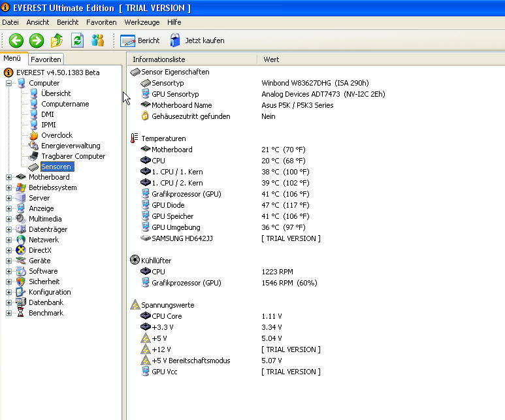Collapse the Computer tree node

click(x=9, y=83)
